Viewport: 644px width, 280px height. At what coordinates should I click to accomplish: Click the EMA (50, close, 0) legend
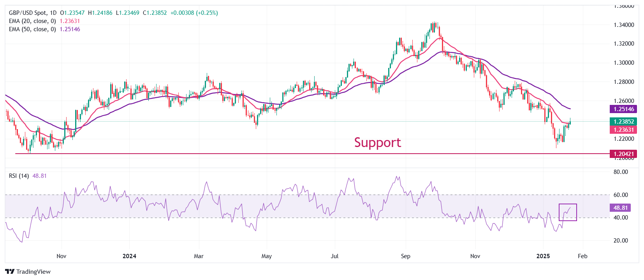[x=32, y=29]
